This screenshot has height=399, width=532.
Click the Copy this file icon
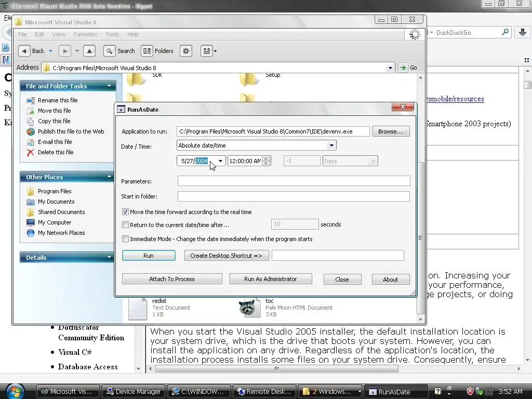point(31,121)
